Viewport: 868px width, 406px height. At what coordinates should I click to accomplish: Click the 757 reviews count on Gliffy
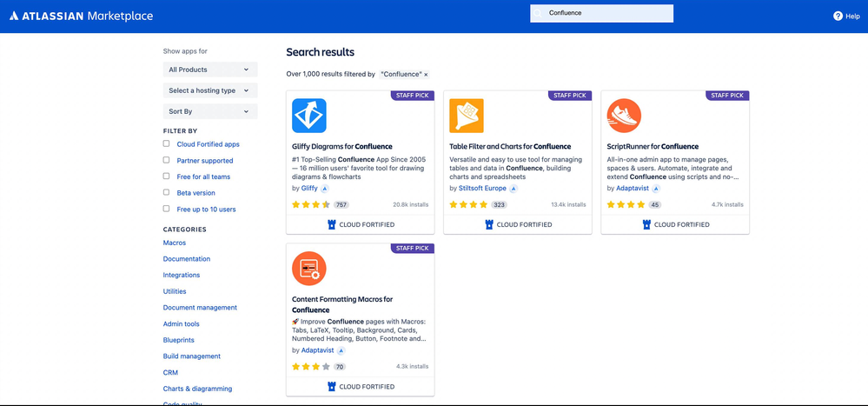tap(341, 205)
